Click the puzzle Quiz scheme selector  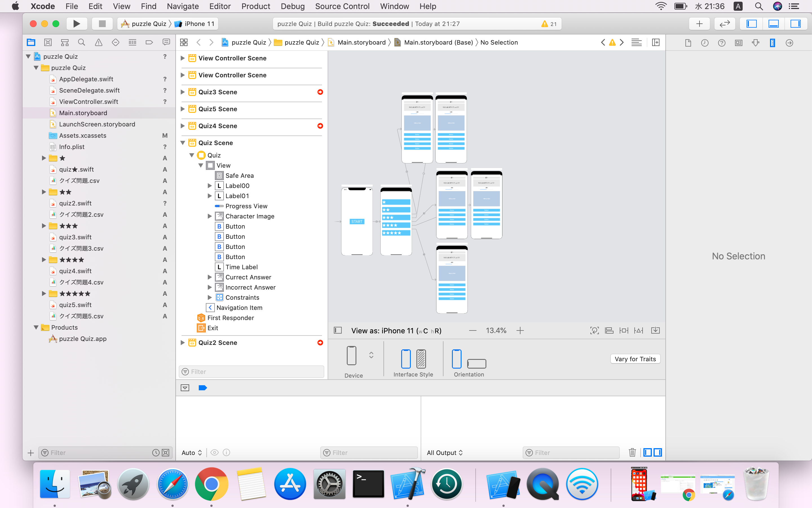[144, 23]
